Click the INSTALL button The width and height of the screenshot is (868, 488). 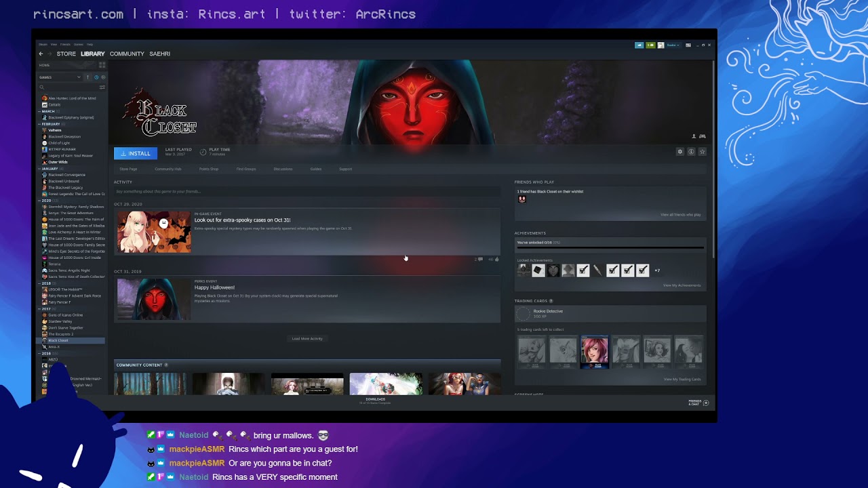click(x=136, y=153)
